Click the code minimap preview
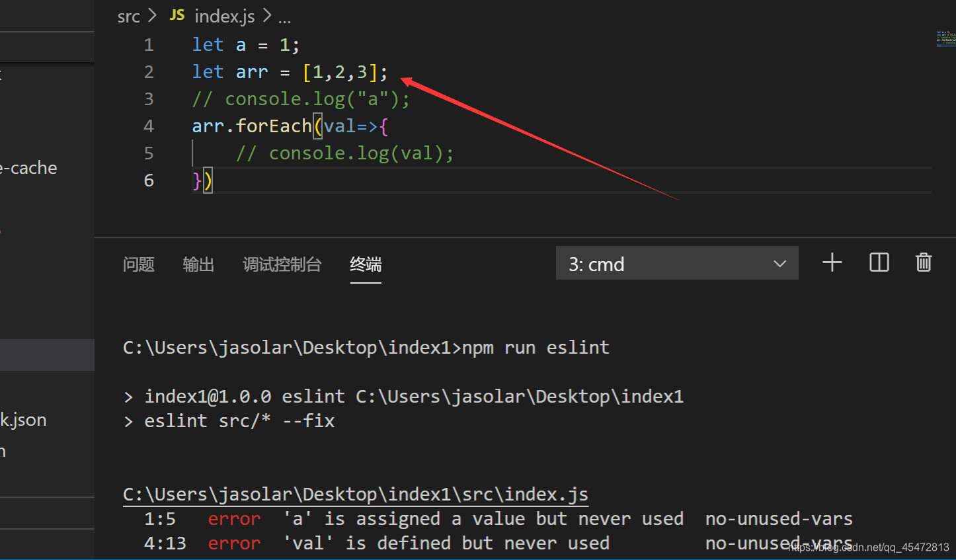This screenshot has height=560, width=956. pyautogui.click(x=945, y=38)
